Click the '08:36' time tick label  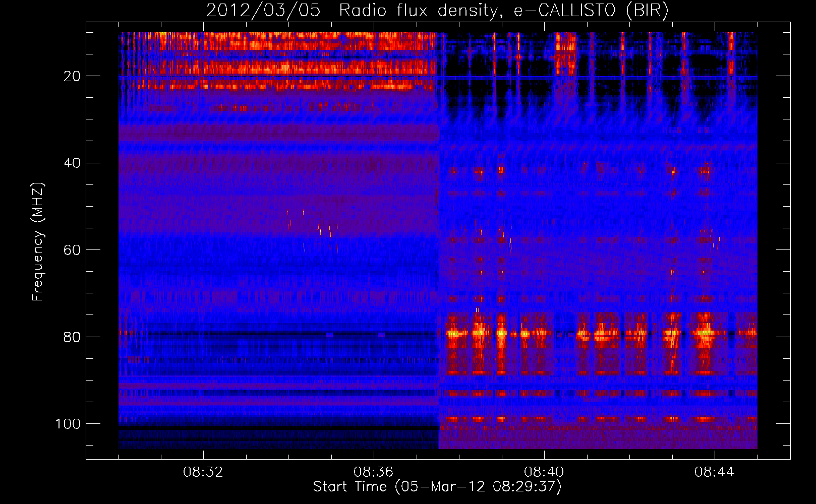click(x=374, y=472)
